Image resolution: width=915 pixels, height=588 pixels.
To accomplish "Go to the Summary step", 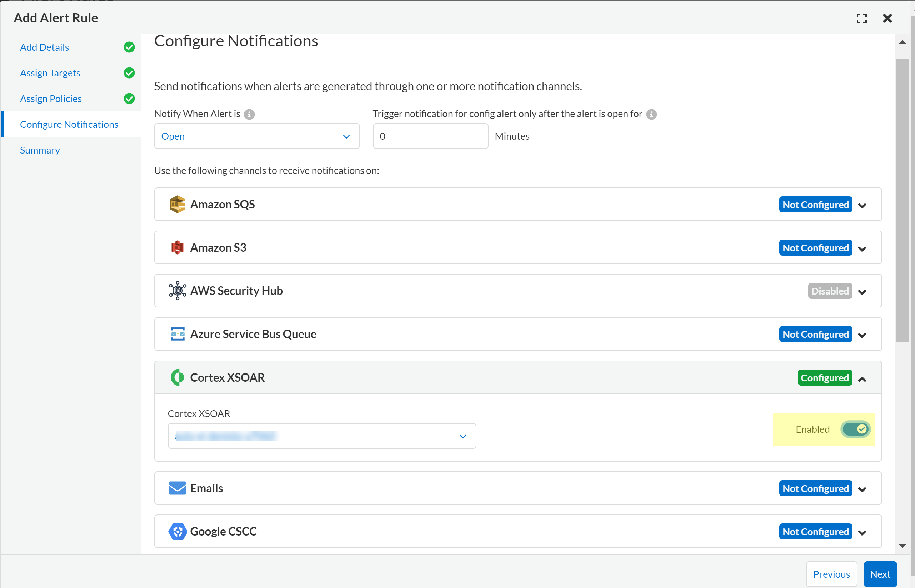I will coord(40,150).
